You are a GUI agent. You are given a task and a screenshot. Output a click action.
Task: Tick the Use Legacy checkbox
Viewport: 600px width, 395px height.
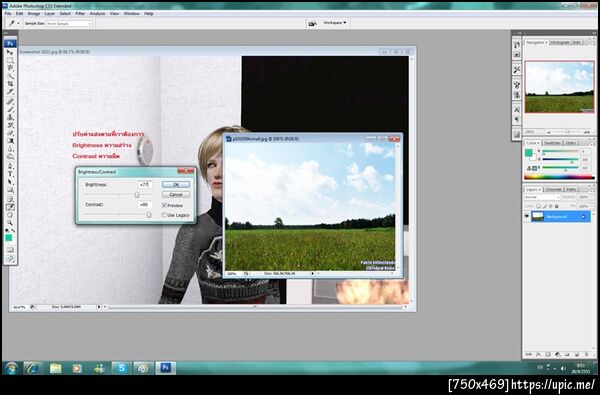[164, 215]
